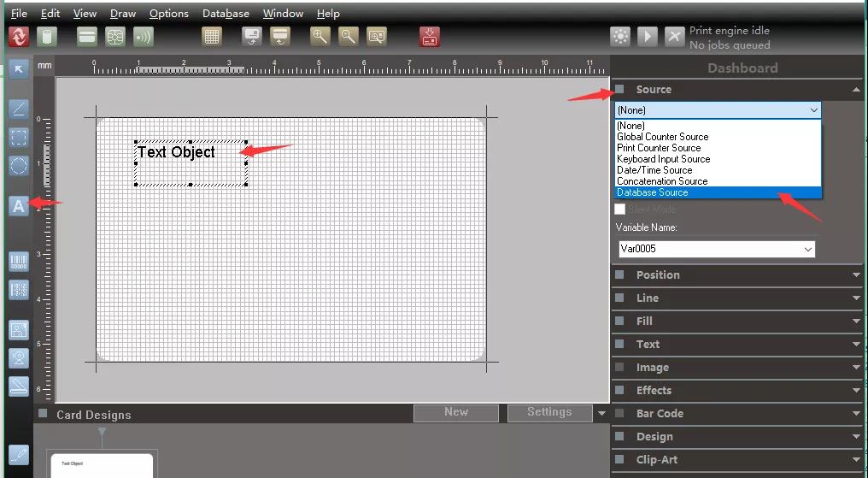Toggle the Image section square indicator

pyautogui.click(x=619, y=367)
